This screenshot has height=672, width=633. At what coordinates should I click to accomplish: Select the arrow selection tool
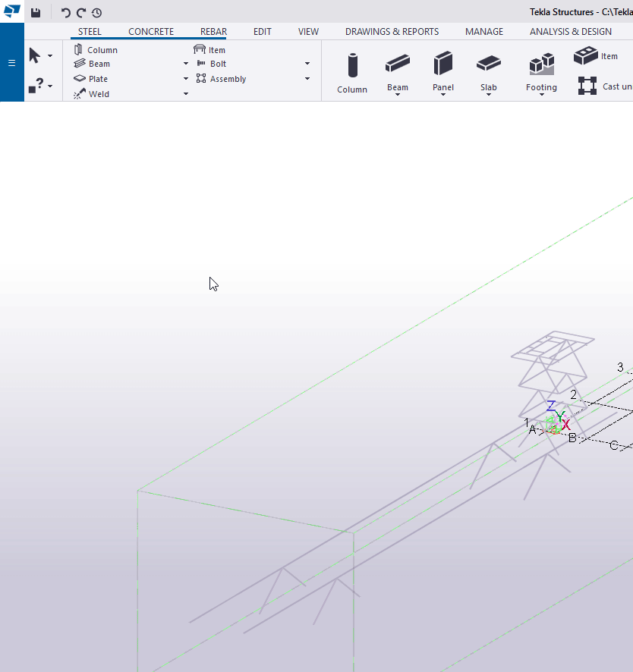35,55
